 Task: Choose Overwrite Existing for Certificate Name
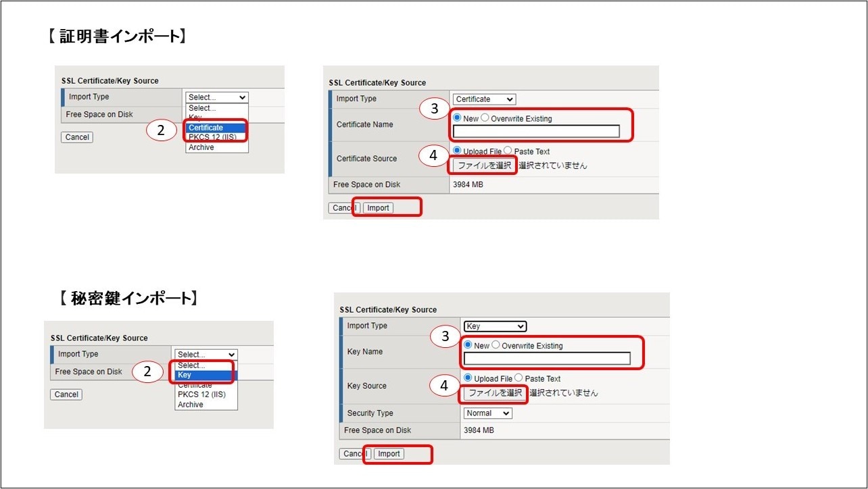485,118
